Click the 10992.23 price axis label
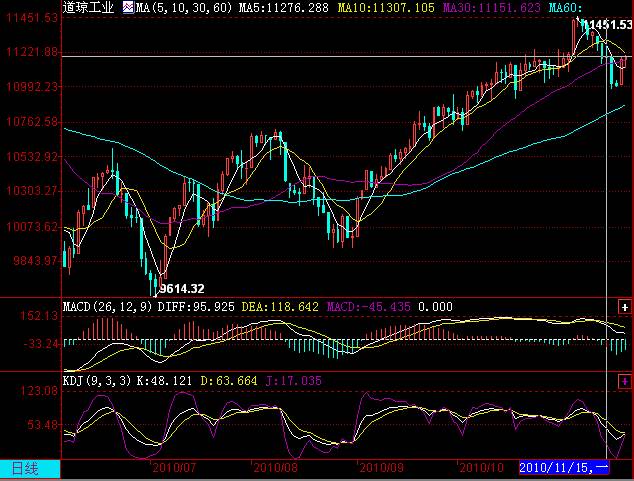 (x=32, y=87)
